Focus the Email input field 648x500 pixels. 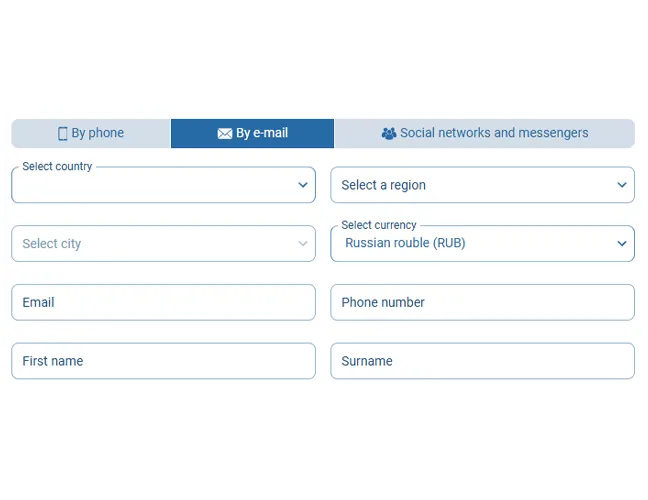[x=163, y=303]
